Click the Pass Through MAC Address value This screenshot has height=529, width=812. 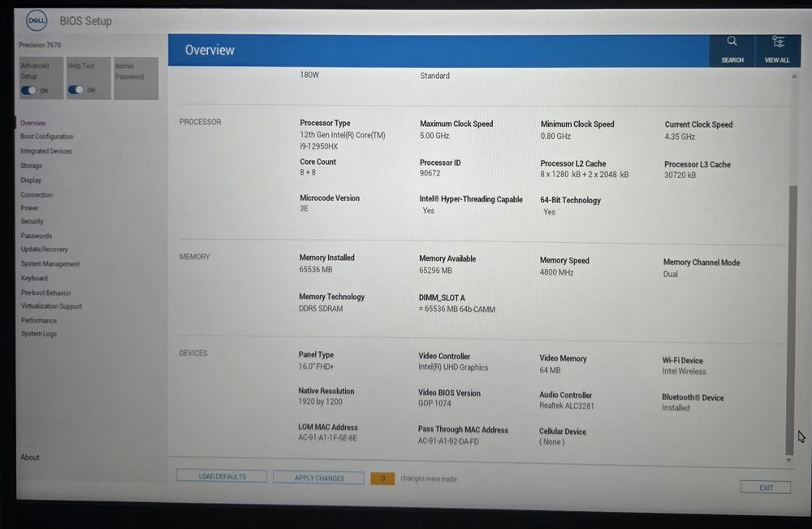point(448,441)
